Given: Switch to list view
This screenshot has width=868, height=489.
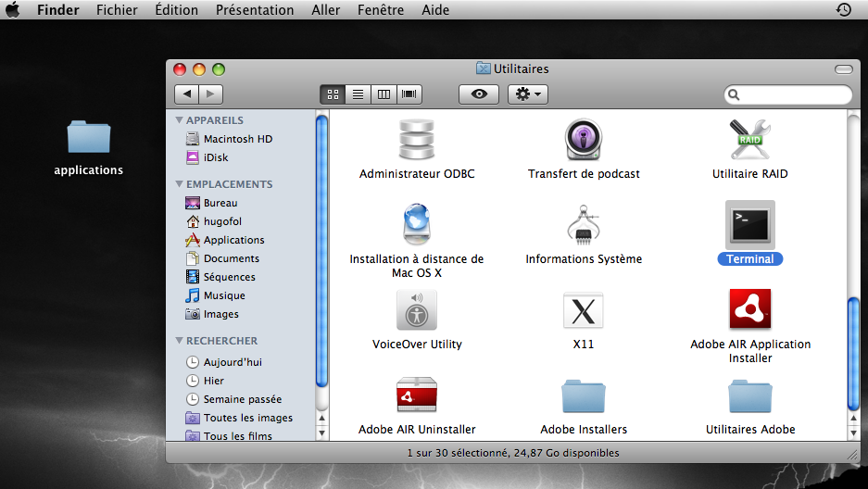Looking at the screenshot, I should [x=359, y=94].
